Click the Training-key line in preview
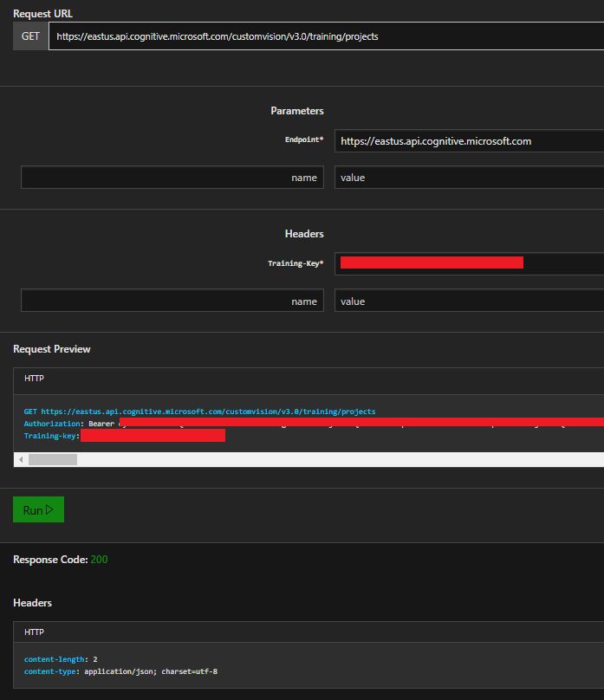Viewport: 604px width, 700px height. click(125, 436)
